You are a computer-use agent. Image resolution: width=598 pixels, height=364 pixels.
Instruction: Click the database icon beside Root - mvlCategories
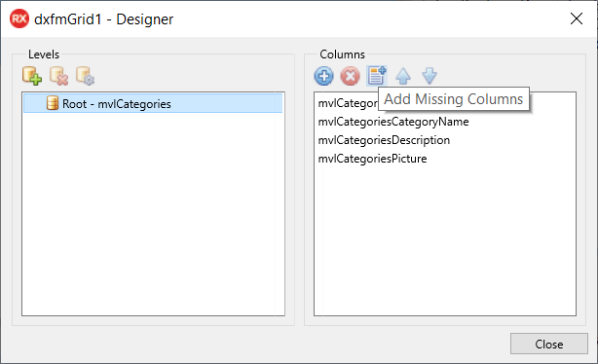[x=53, y=103]
